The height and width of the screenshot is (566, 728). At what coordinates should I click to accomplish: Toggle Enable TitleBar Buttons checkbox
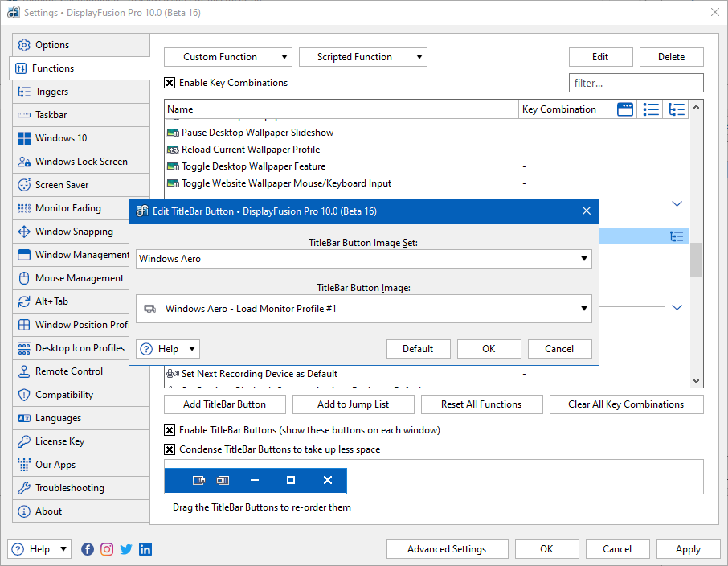[x=170, y=430]
